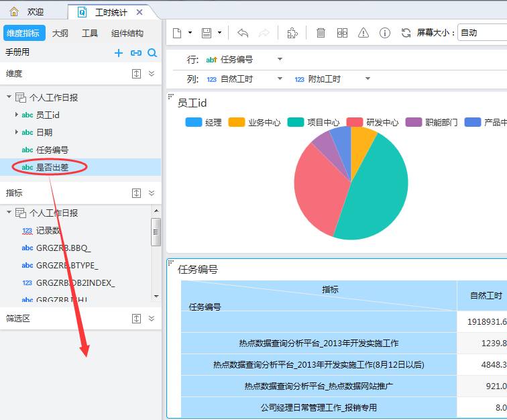507x420 pixels.
Task: Click the info circle icon
Action: click(385, 33)
